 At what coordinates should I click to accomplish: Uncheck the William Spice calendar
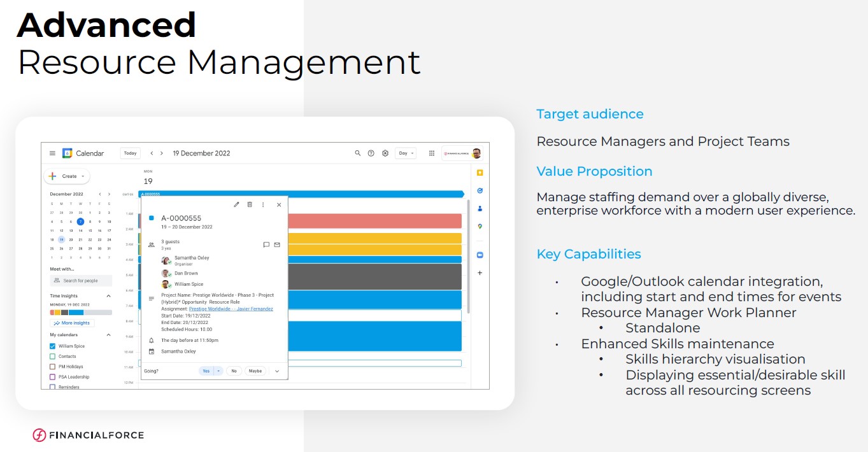tap(53, 346)
